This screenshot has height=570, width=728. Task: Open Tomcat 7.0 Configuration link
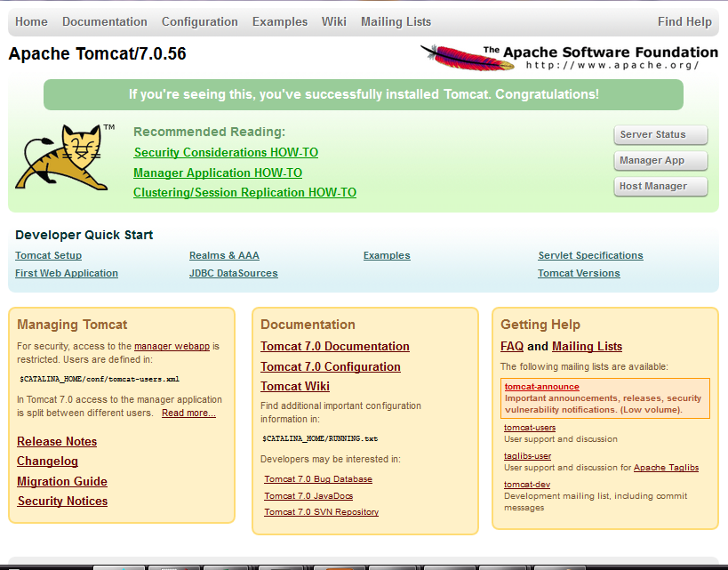point(331,366)
